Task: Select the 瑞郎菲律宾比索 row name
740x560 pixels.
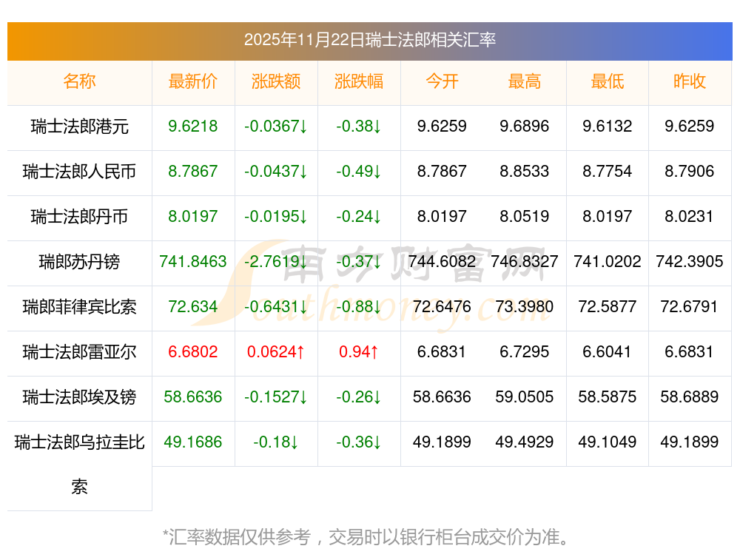Action: (x=79, y=307)
